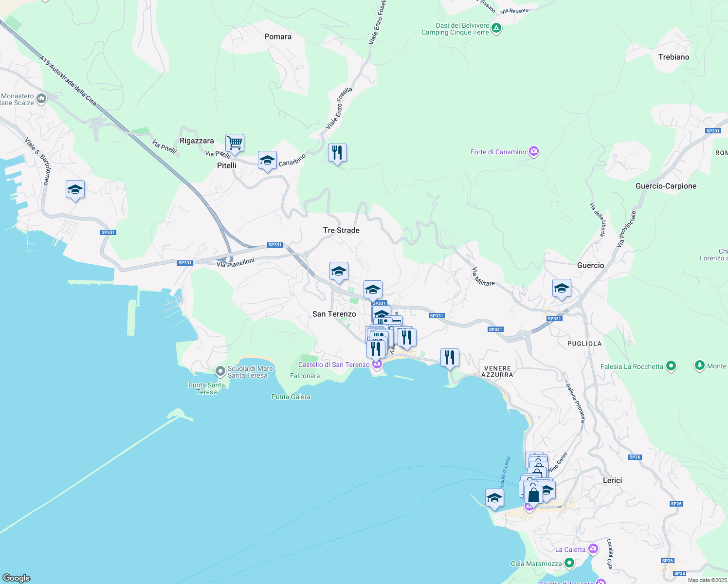The image size is (728, 584).
Task: Click the Map data ©2025 attribution
Action: pos(707,580)
